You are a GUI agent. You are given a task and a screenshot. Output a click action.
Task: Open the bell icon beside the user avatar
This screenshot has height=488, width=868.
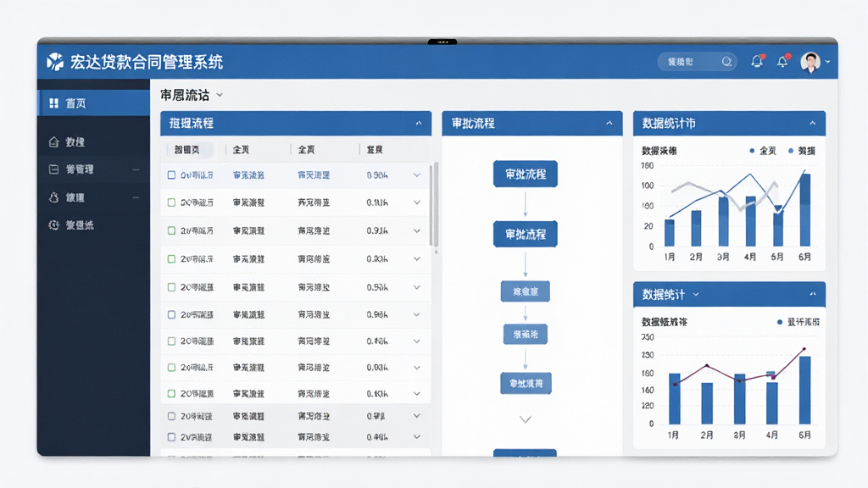[782, 61]
